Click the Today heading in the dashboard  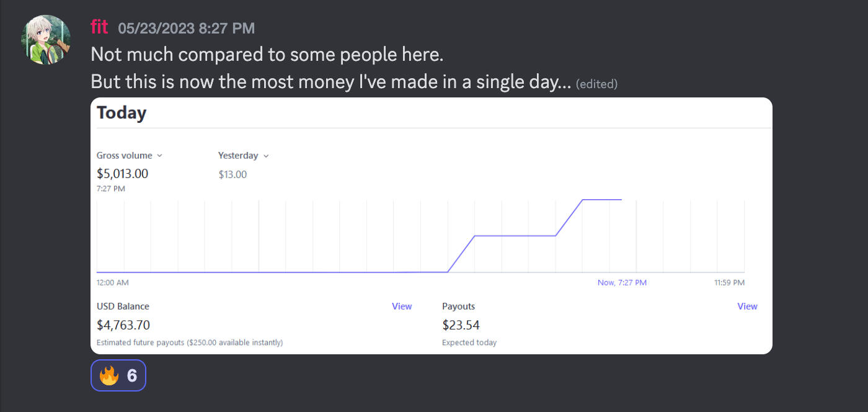122,113
